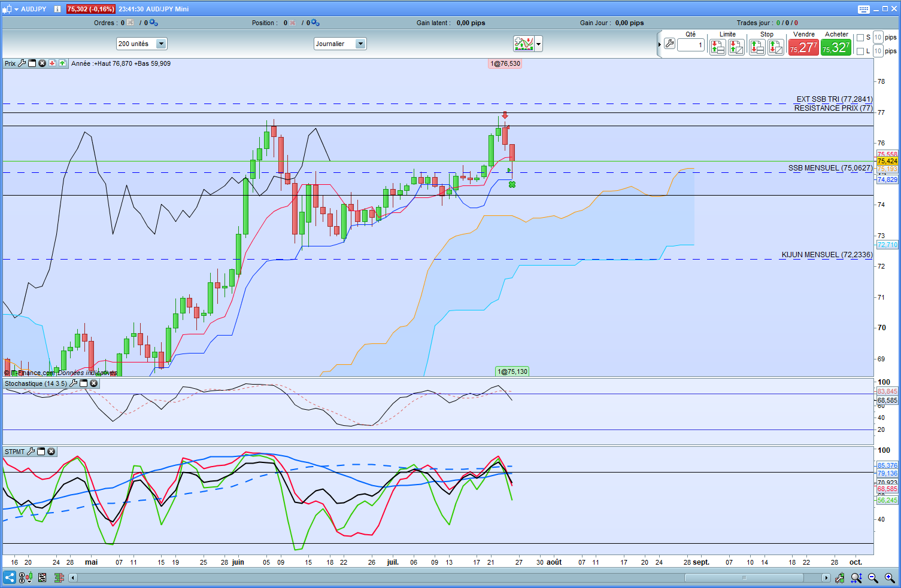Click the chart cursor tool icon bottom right
The image size is (901, 588).
[x=840, y=578]
